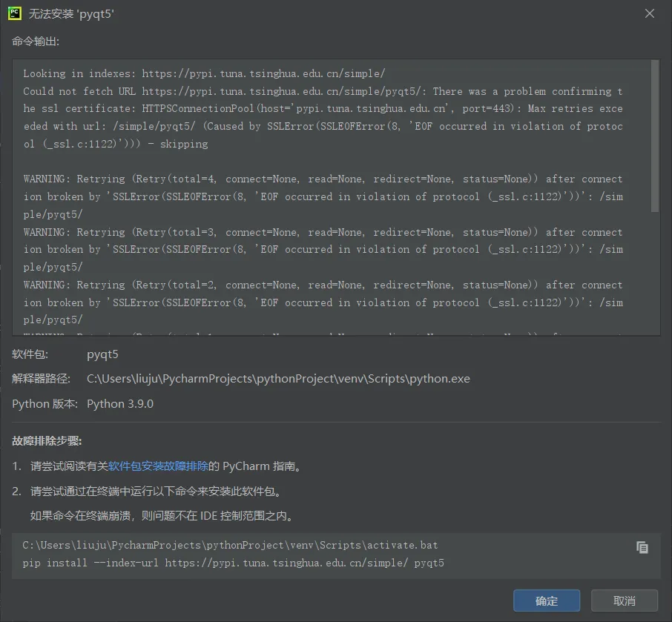This screenshot has width=672, height=622.
Task: Click the WARNING line with Retry total=2
Action: coord(323,285)
